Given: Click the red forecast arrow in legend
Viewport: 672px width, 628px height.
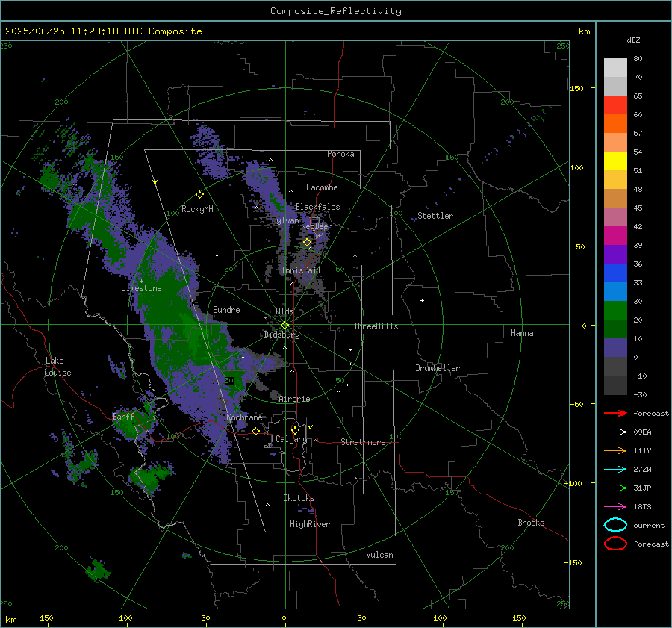Looking at the screenshot, I should [615, 413].
